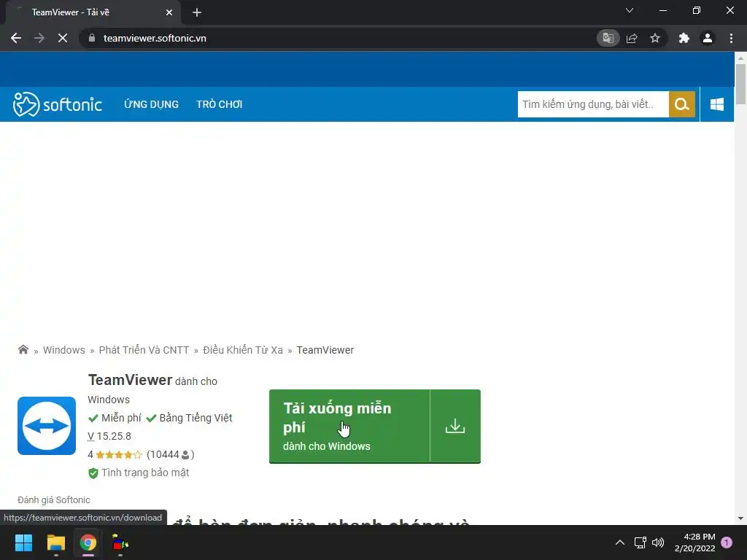Screen dimensions: 747x560
Task: Open Điều Khiển Từ Xa breadcrumb link
Action: point(243,350)
